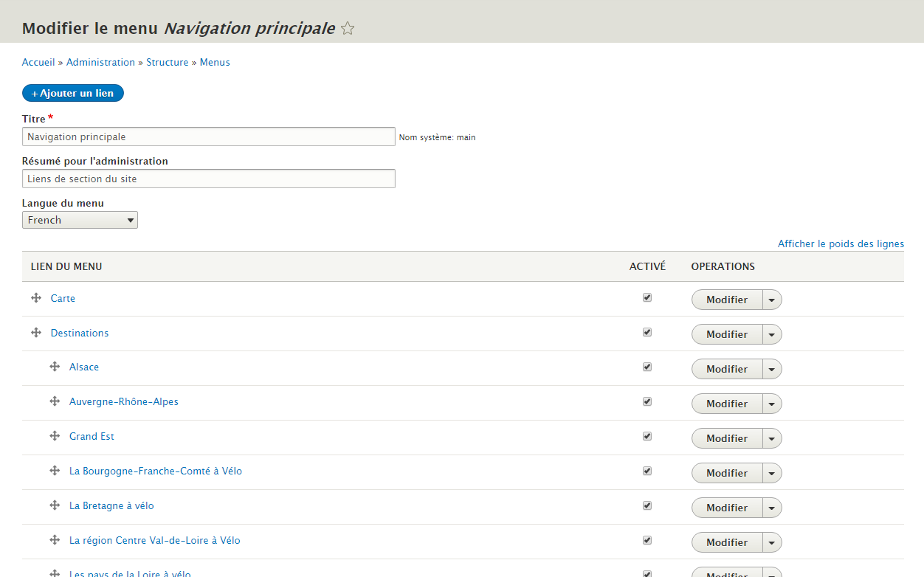This screenshot has width=924, height=577.
Task: Open the dropdown arrow next to Carte's Modifier
Action: 772,300
